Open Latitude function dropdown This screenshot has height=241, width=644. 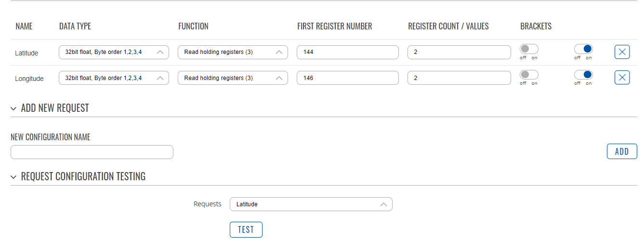coord(233,52)
